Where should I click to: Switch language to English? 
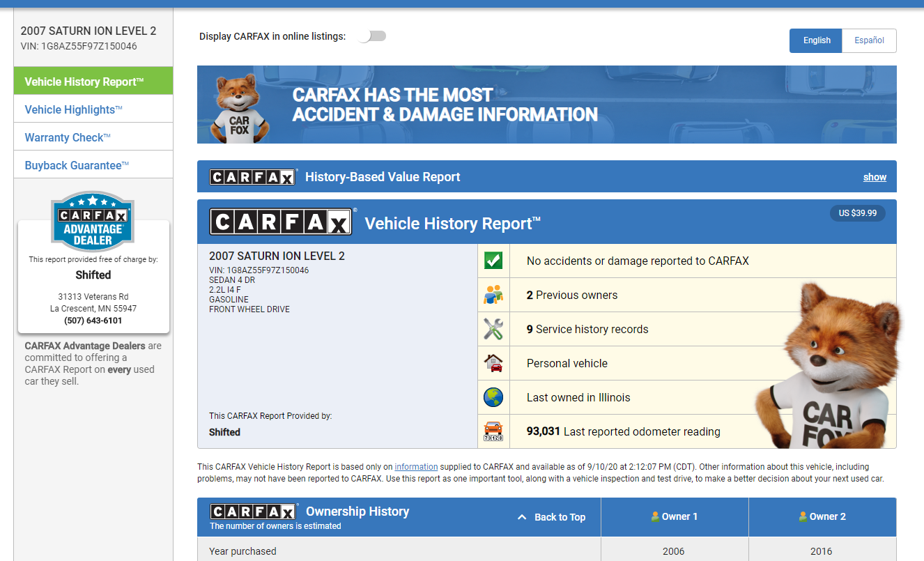(816, 40)
